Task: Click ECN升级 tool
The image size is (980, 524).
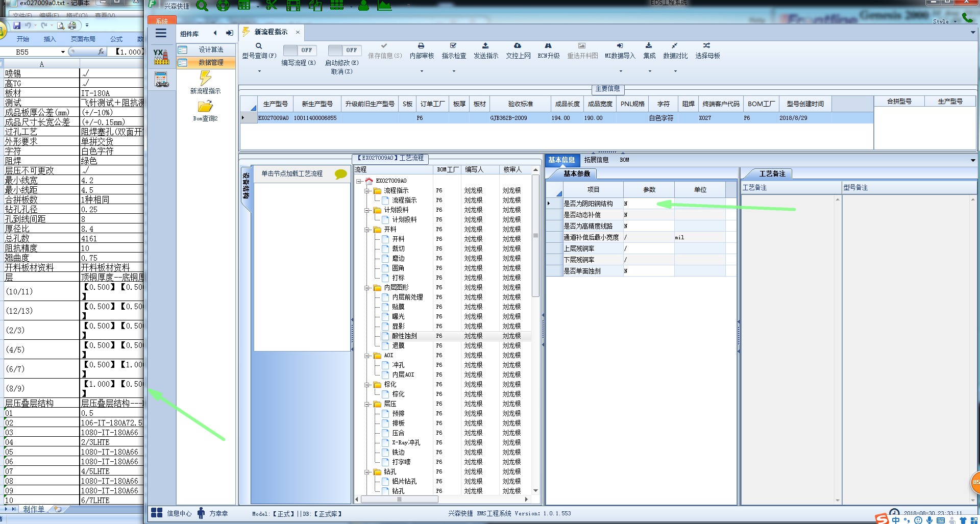Action: click(549, 51)
